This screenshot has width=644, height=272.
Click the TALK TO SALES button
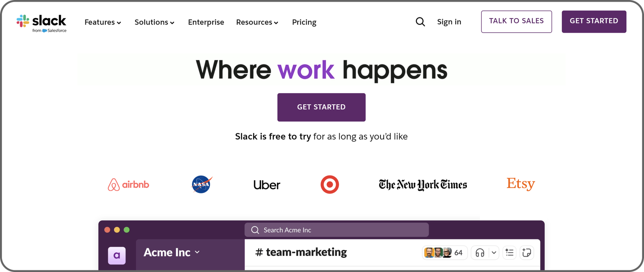pos(516,21)
